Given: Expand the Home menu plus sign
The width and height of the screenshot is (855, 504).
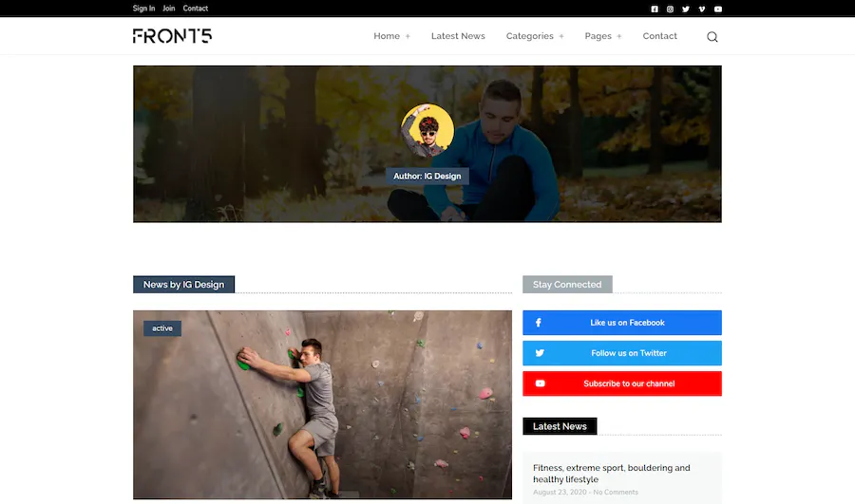Looking at the screenshot, I should pyautogui.click(x=408, y=36).
